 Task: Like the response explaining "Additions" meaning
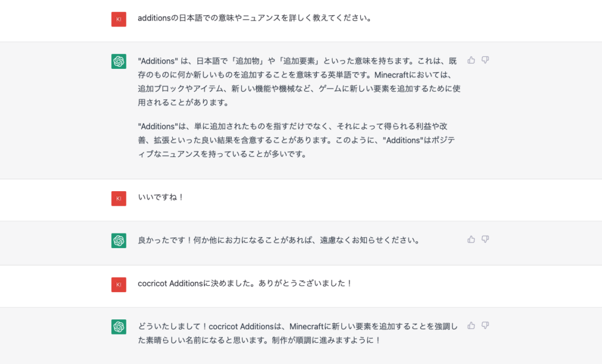pos(471,60)
